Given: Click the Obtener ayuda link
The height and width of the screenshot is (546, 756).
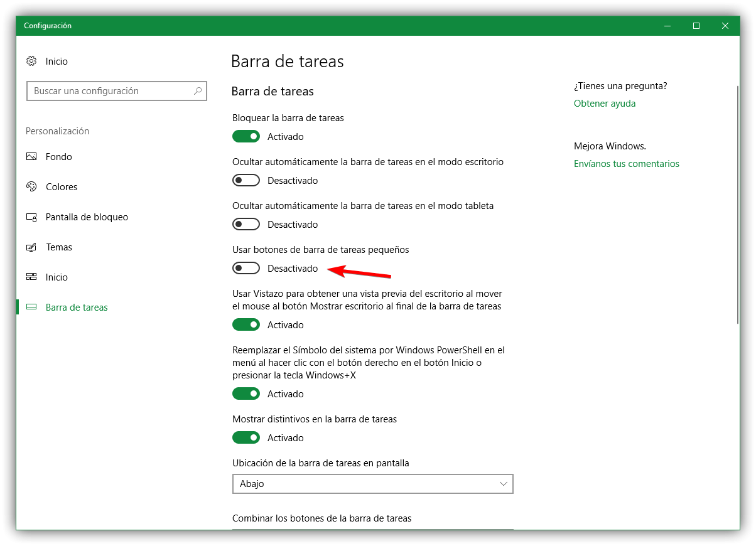Looking at the screenshot, I should pyautogui.click(x=605, y=104).
